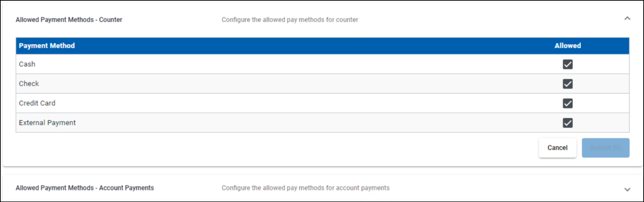Expand the Account Payments section chevron

point(627,189)
